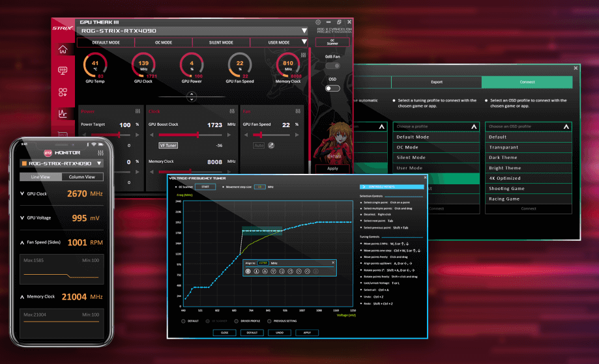Screen dimensions: 599x364
Task: Decrease GPU Boost Clock with left arrow
Action: click(x=152, y=135)
